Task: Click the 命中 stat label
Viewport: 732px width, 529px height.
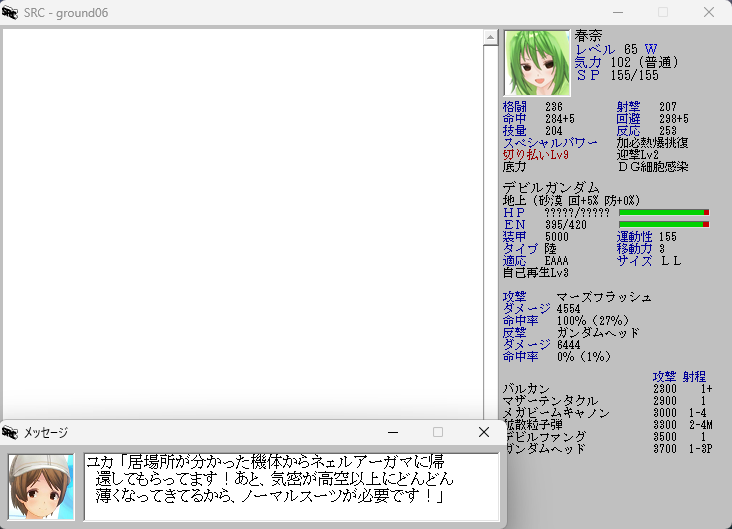Action: coord(514,119)
